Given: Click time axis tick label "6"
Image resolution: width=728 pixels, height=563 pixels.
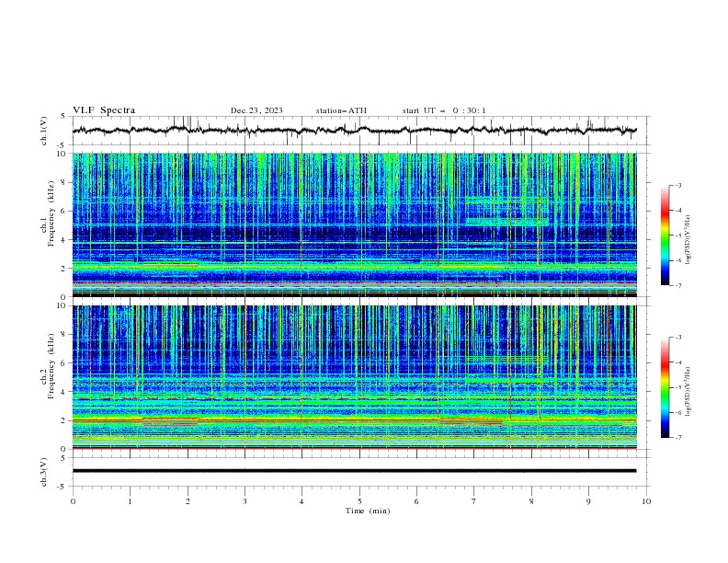Looking at the screenshot, I should (416, 501).
